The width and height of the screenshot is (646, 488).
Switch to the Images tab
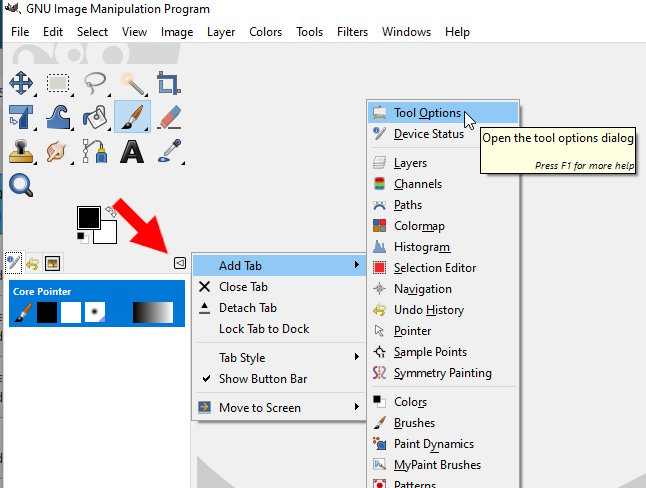pos(52,263)
